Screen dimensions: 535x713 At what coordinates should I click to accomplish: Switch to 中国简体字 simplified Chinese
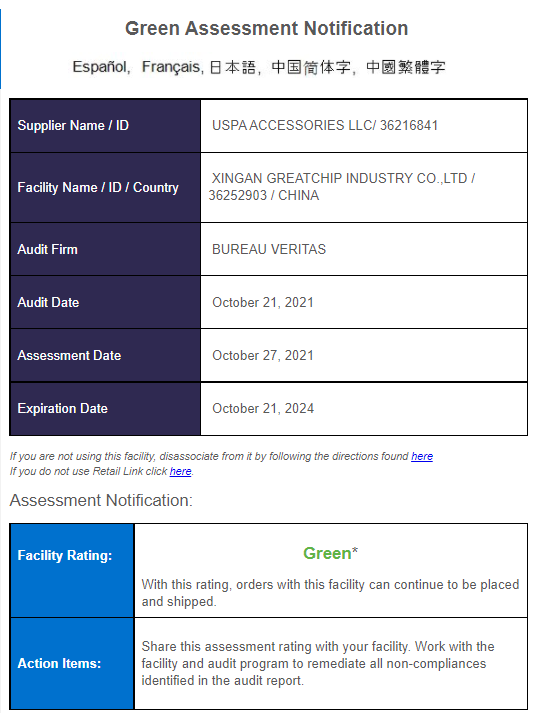(x=311, y=67)
